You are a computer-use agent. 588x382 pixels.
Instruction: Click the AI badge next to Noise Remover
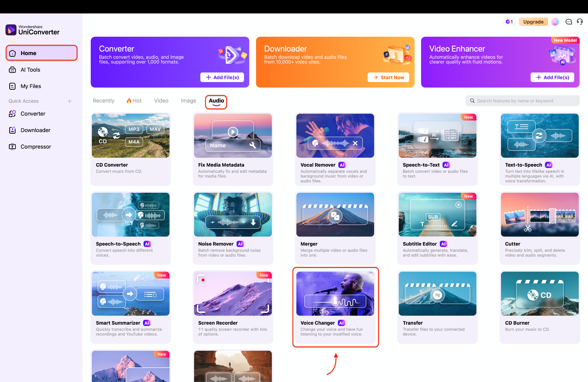point(240,244)
